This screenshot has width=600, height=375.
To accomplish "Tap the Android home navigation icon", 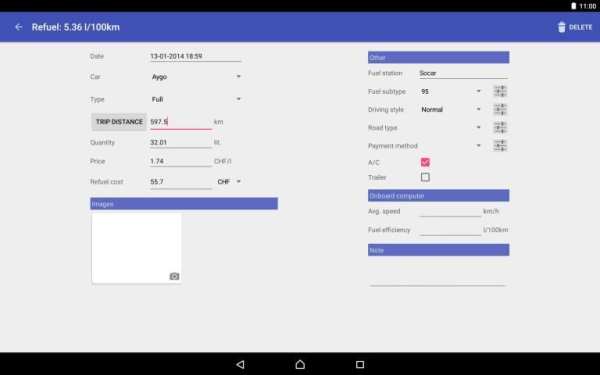I will 300,364.
